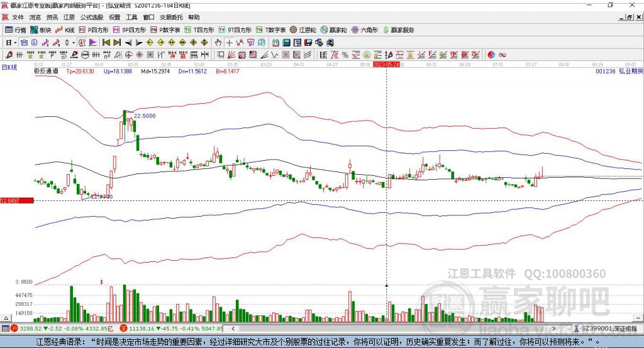
Task: Open the 赢家轮 wheel tool
Action: [333, 30]
